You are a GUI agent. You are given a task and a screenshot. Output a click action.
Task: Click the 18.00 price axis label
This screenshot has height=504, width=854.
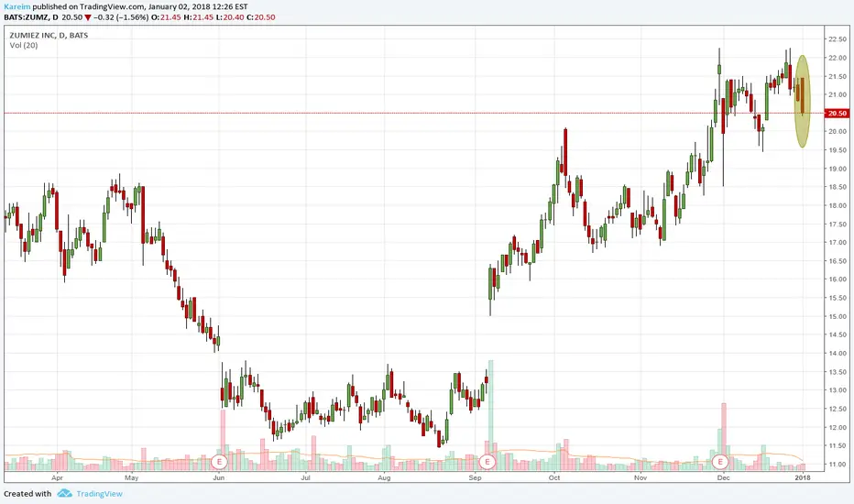[x=838, y=205]
